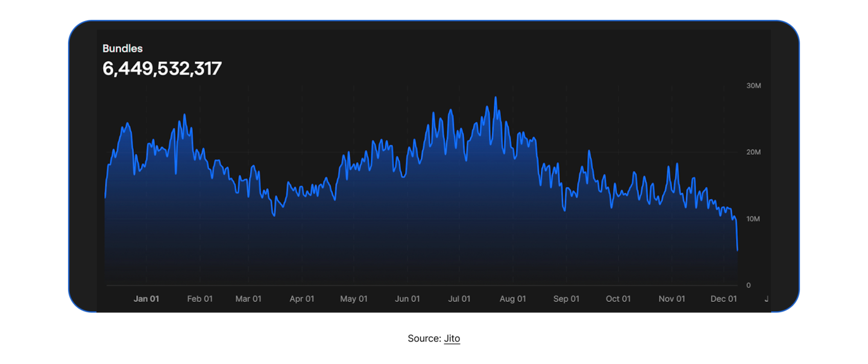Click the 10M y-axis label

753,219
